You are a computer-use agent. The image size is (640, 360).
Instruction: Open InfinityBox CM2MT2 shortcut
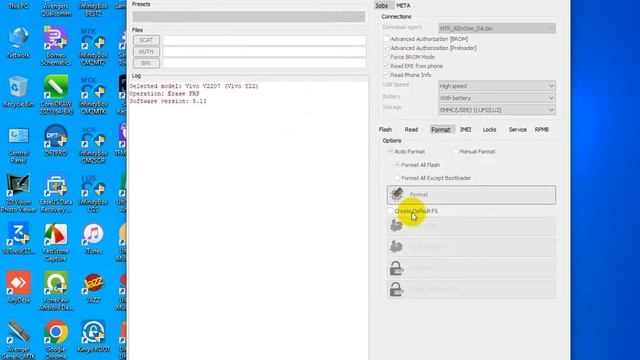point(93,46)
